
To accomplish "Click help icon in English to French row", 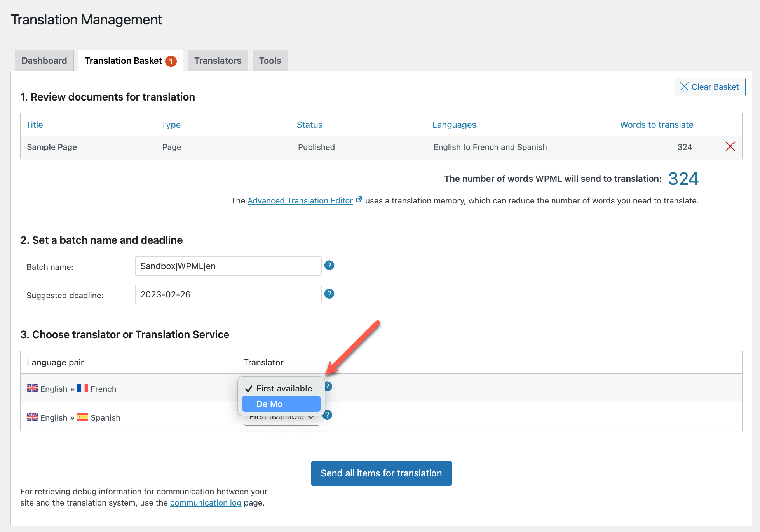I will 329,387.
